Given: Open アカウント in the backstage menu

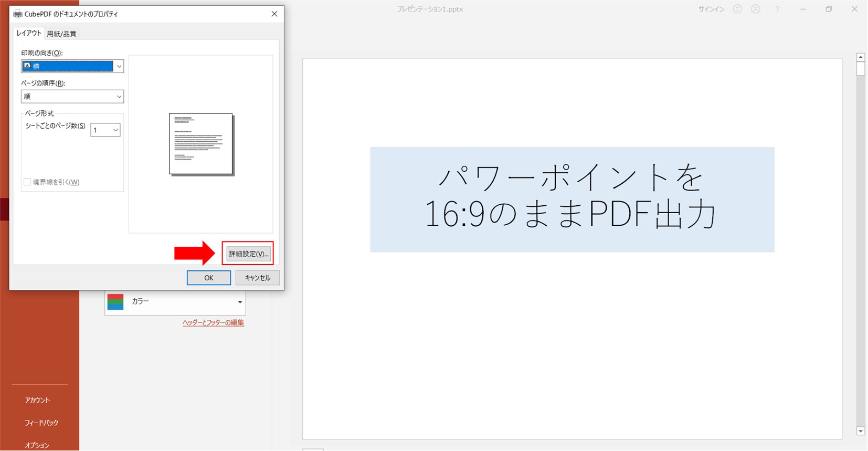Looking at the screenshot, I should [37, 401].
